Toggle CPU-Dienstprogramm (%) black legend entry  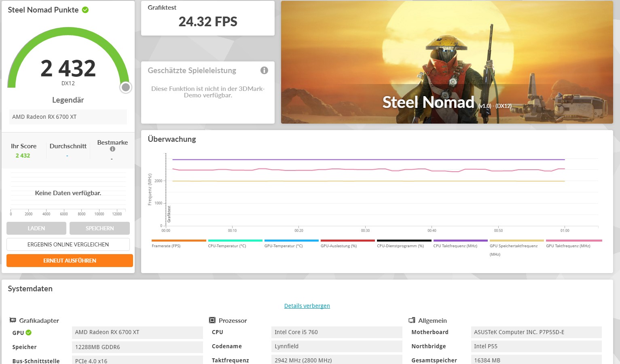click(x=404, y=244)
